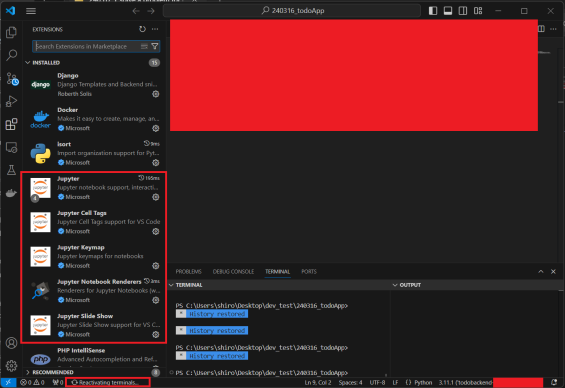Image resolution: width=565 pixels, height=388 pixels.
Task: Toggle the primary side bar layout
Action: pyautogui.click(x=433, y=11)
